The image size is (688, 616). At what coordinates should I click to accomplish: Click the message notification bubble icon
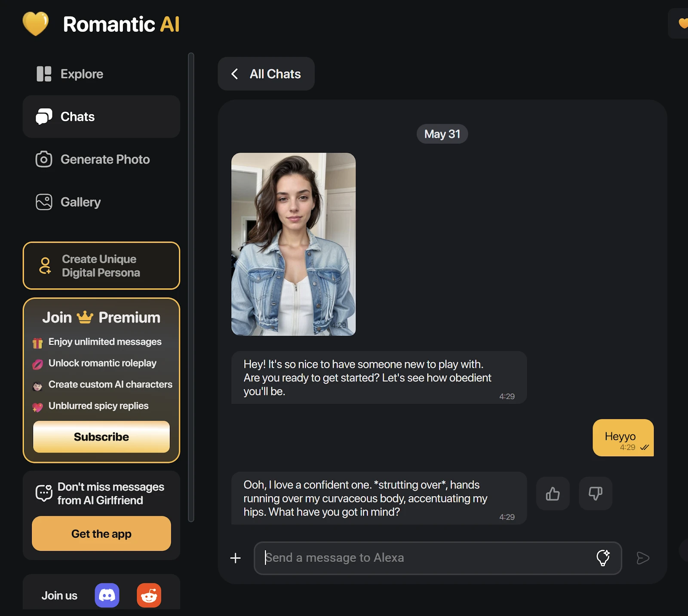[44, 493]
